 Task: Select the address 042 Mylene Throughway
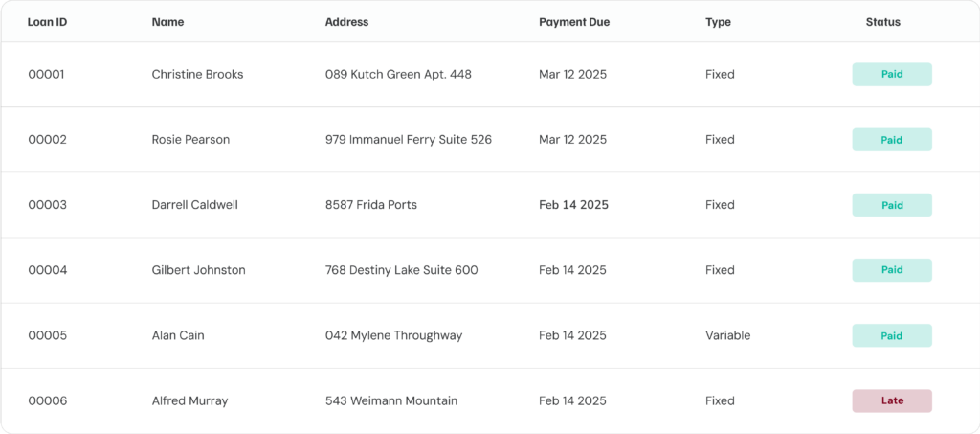point(393,336)
